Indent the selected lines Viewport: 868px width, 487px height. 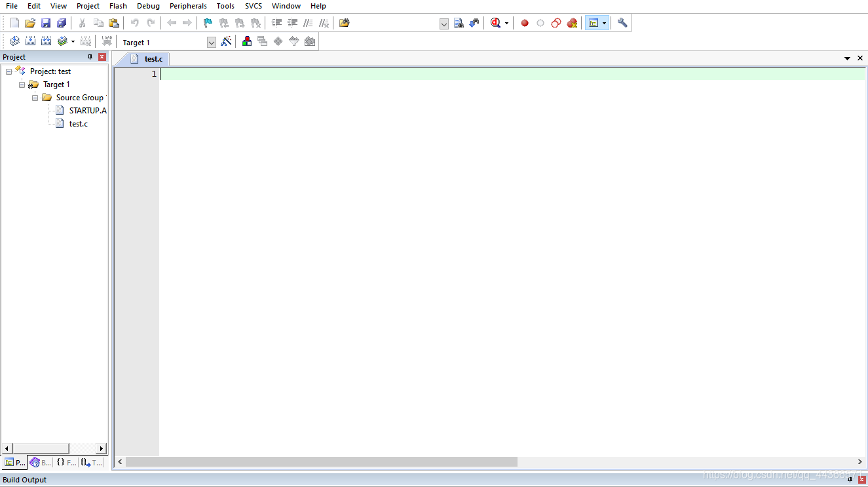276,23
